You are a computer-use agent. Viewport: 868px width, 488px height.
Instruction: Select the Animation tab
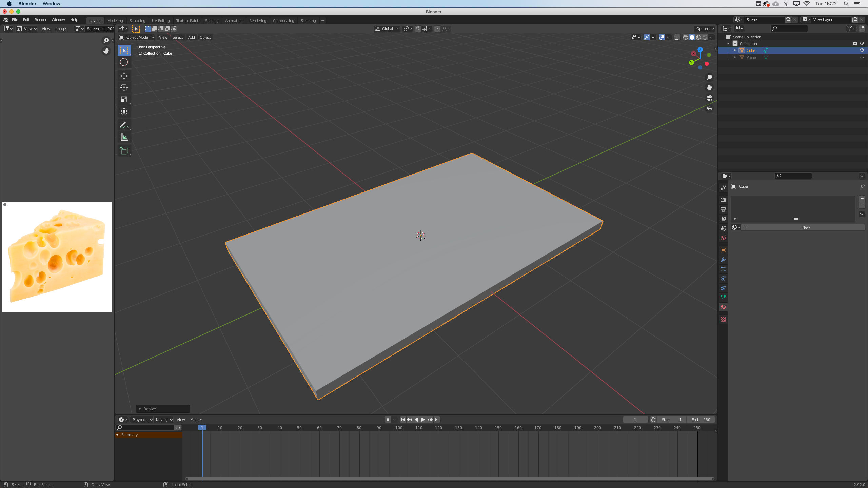click(234, 20)
